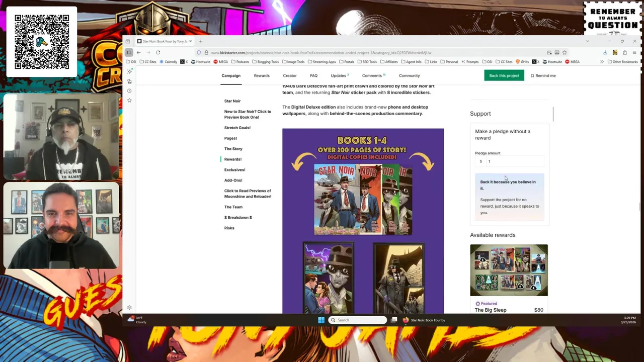The width and height of the screenshot is (644, 362).
Task: Open New to Star Noir? preview link
Action: (248, 114)
